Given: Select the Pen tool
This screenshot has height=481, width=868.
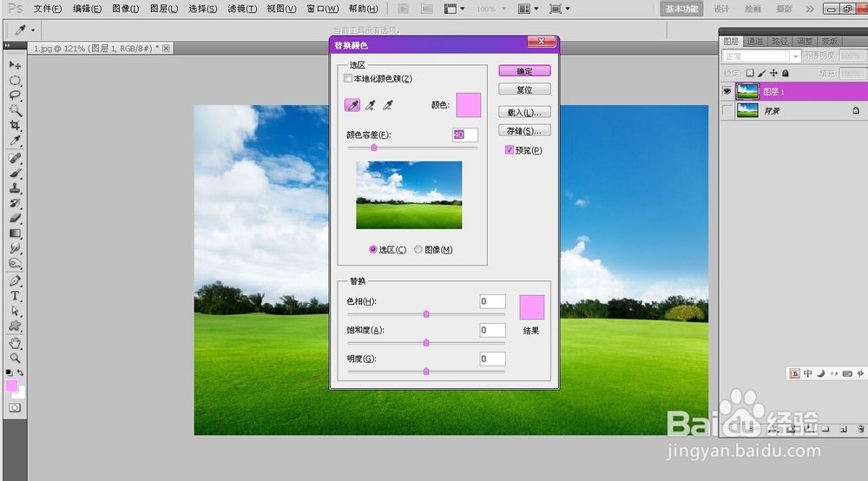Looking at the screenshot, I should coord(15,280).
